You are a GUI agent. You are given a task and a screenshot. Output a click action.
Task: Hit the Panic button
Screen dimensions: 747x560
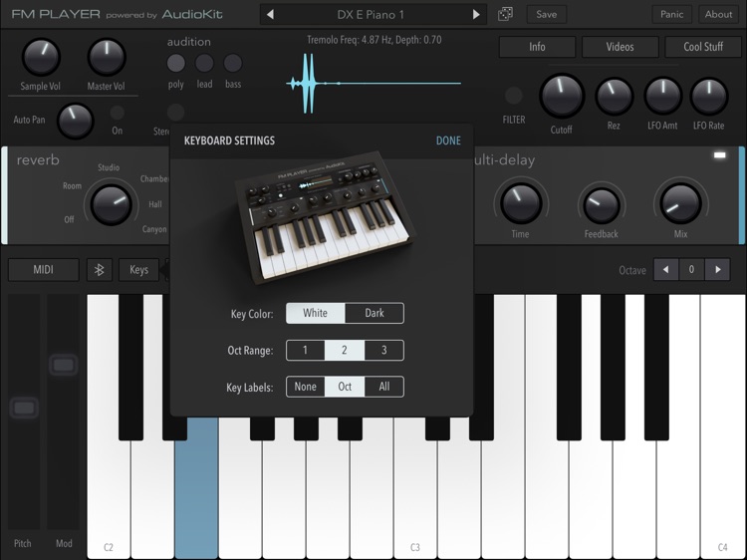point(671,14)
